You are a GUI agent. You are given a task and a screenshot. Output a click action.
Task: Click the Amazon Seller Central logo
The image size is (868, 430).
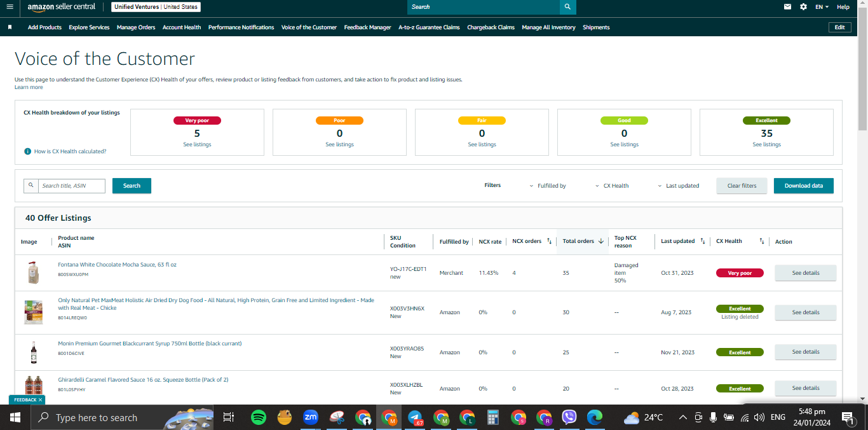tap(61, 7)
